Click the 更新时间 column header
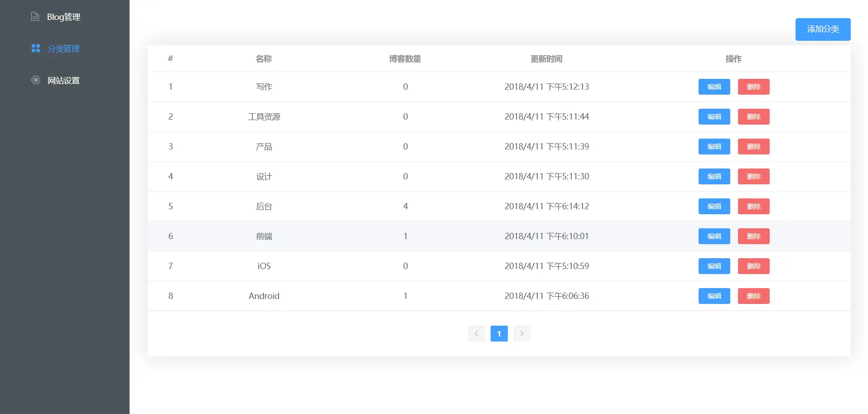Viewport: 868px width, 414px height. (x=546, y=59)
